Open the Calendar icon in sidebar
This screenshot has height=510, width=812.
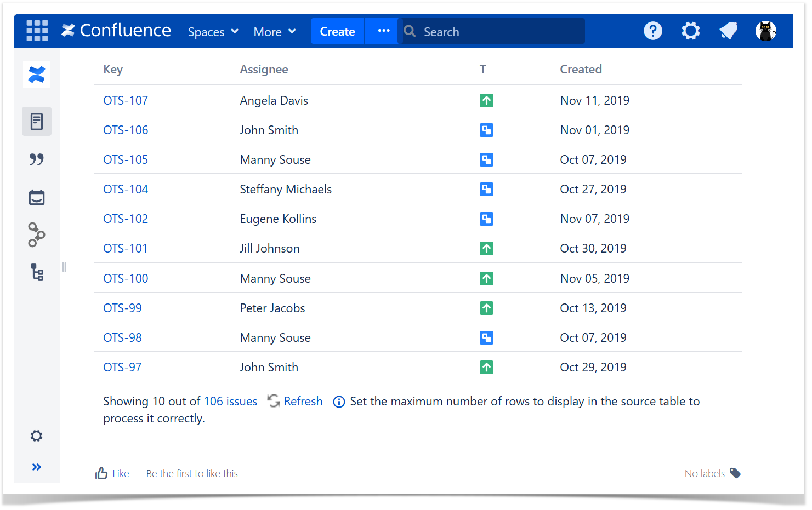pyautogui.click(x=37, y=197)
